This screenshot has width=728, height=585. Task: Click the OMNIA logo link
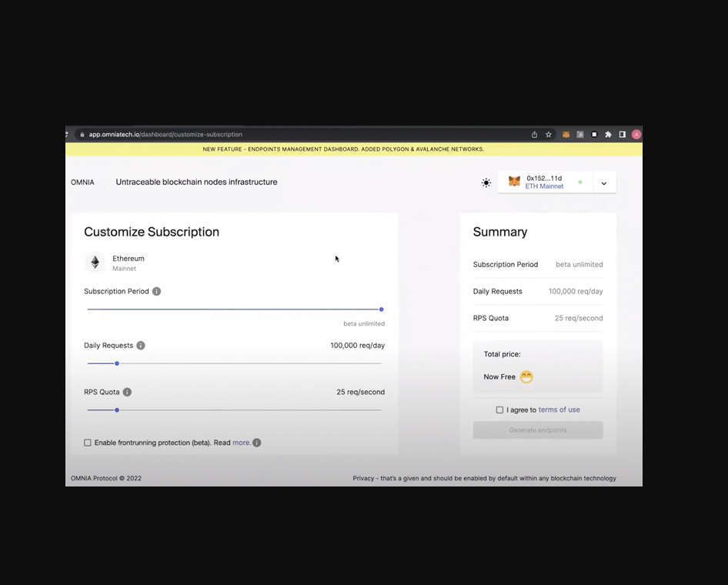pyautogui.click(x=82, y=182)
